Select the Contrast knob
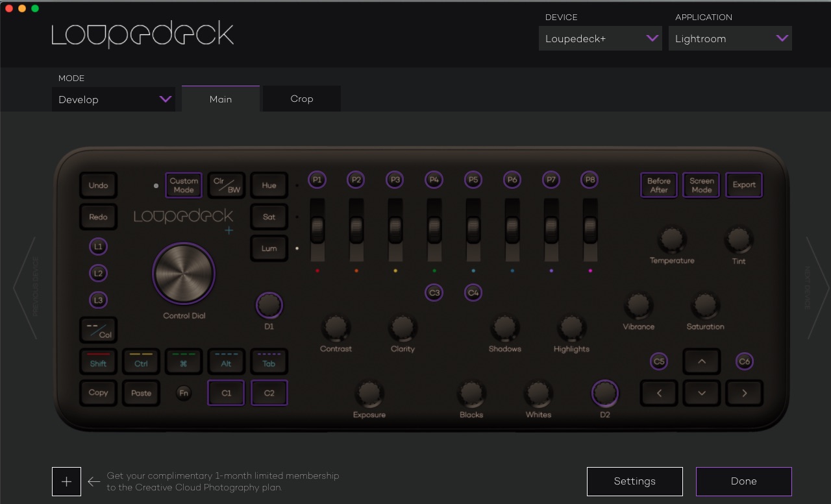 click(x=336, y=328)
